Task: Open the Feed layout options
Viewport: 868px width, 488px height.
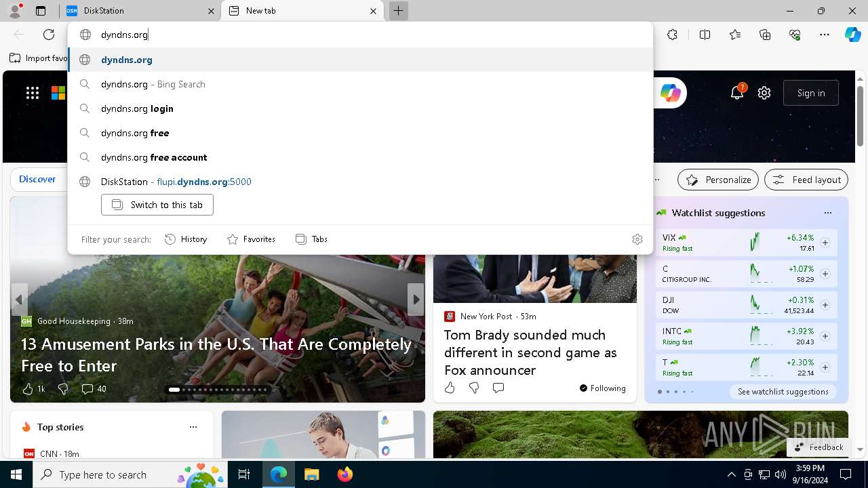Action: (806, 180)
